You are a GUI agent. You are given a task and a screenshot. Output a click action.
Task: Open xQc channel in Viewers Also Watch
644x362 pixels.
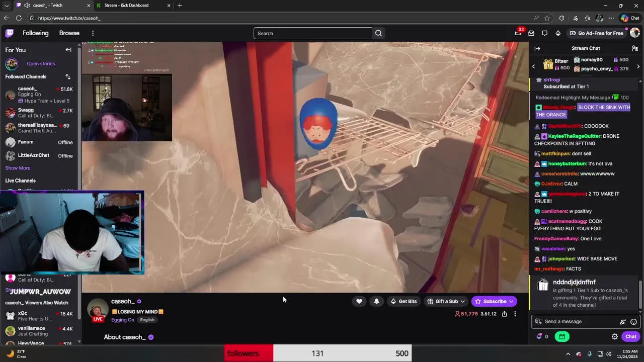click(39, 316)
